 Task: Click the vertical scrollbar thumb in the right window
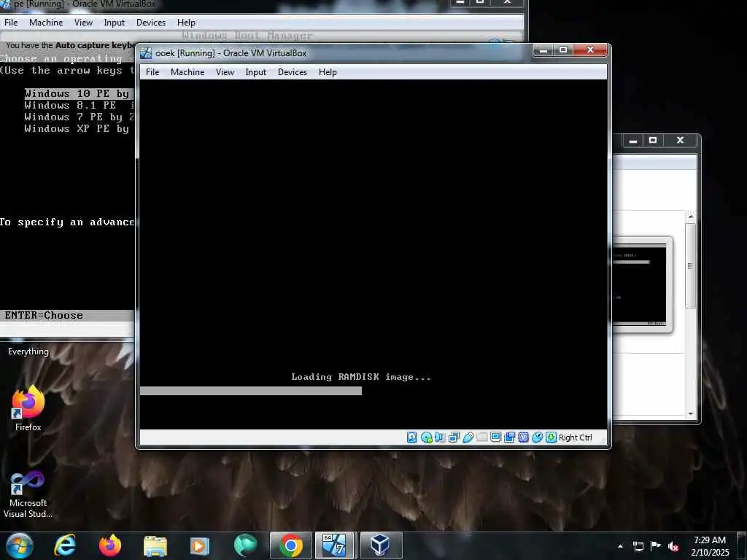point(690,265)
